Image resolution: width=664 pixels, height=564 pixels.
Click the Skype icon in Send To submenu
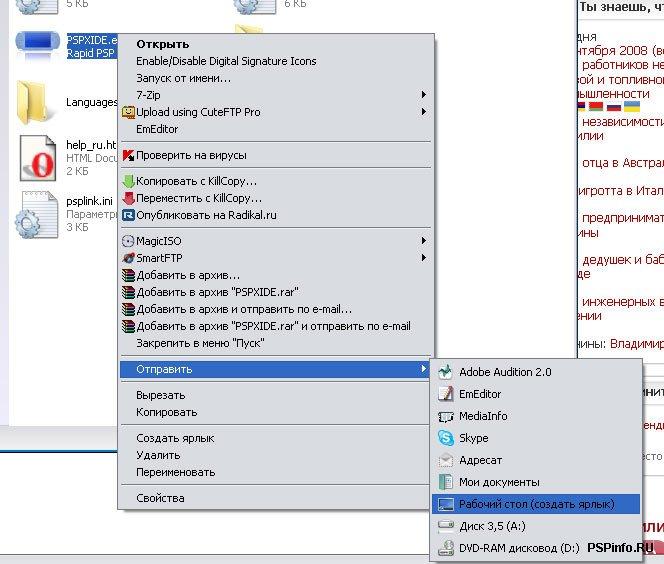[x=446, y=438]
